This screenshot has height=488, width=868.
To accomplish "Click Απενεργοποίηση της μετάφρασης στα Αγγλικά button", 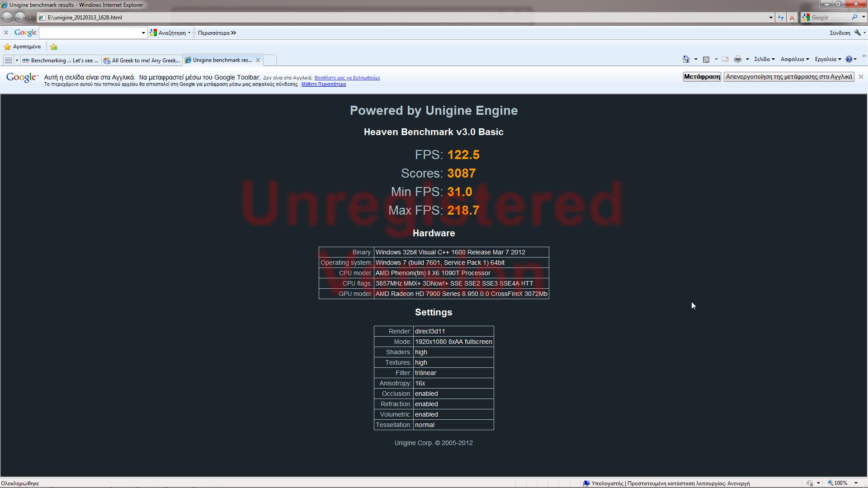I will click(x=789, y=77).
